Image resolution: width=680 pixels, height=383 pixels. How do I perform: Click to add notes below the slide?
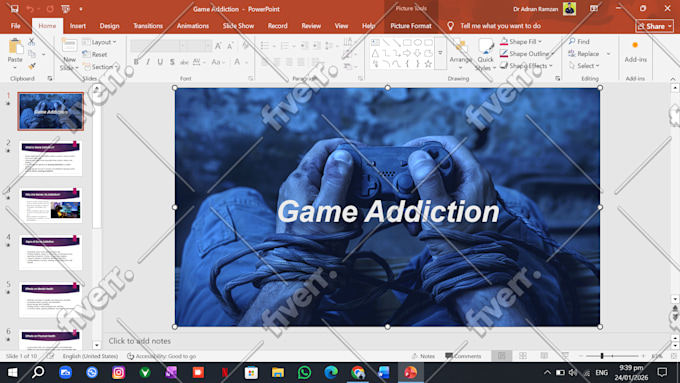[140, 341]
